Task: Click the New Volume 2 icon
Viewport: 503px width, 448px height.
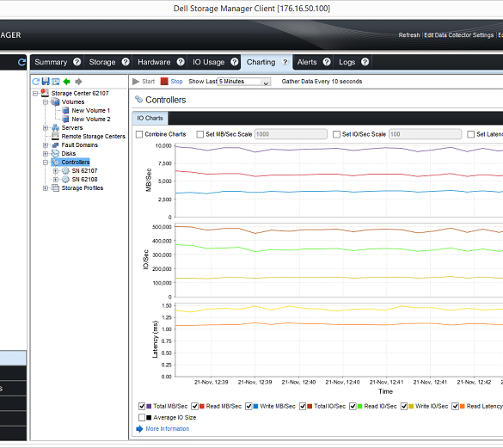Action: point(65,119)
